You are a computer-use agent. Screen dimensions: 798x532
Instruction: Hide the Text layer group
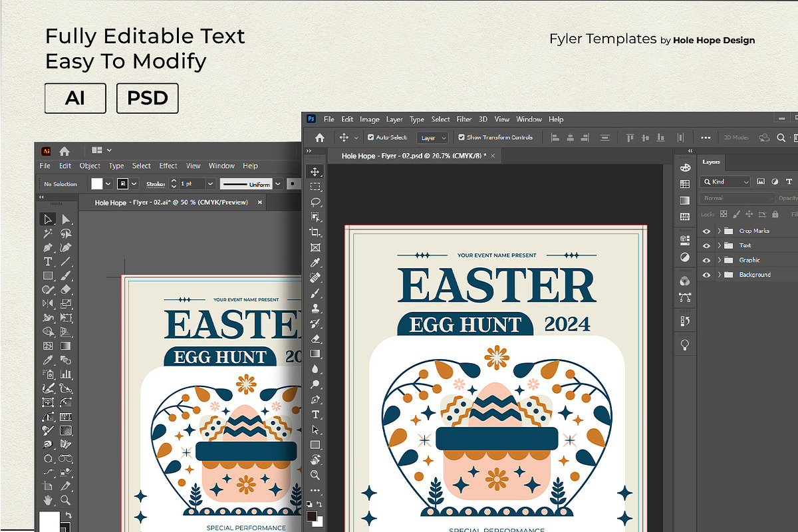pos(706,246)
